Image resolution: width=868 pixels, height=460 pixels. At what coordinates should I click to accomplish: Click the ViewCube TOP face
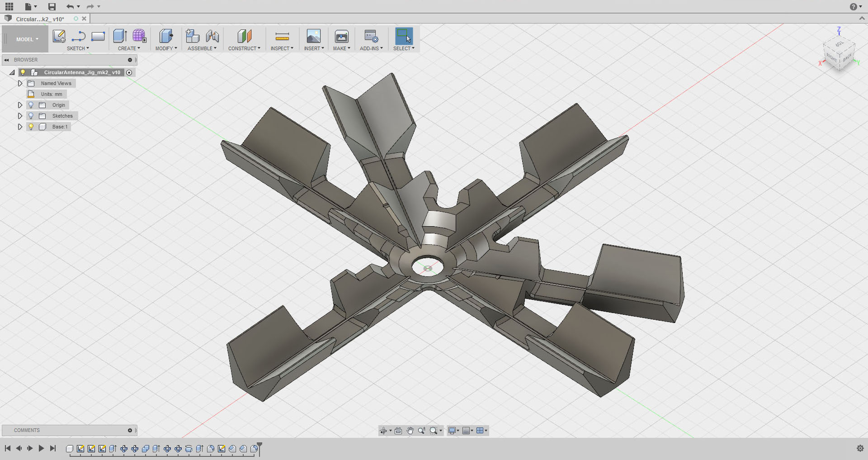(x=839, y=44)
